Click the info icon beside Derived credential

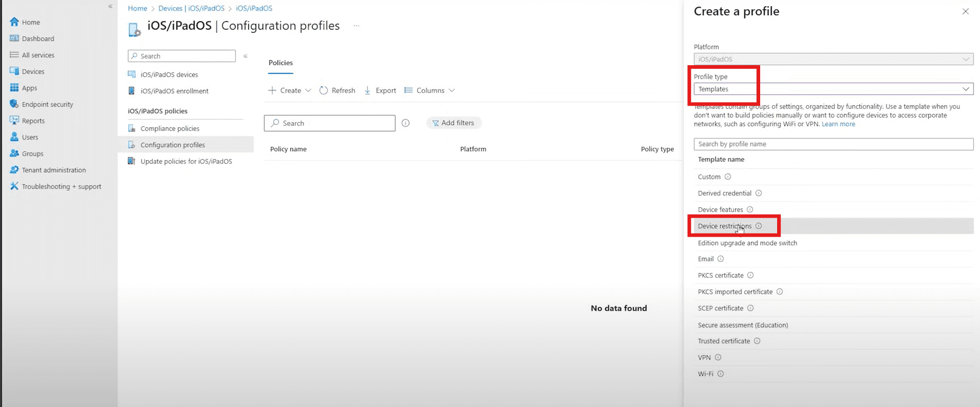pyautogui.click(x=759, y=193)
